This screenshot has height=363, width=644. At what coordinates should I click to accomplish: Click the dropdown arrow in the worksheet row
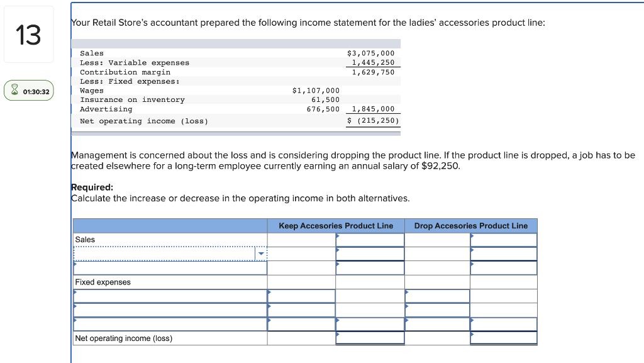coord(262,254)
